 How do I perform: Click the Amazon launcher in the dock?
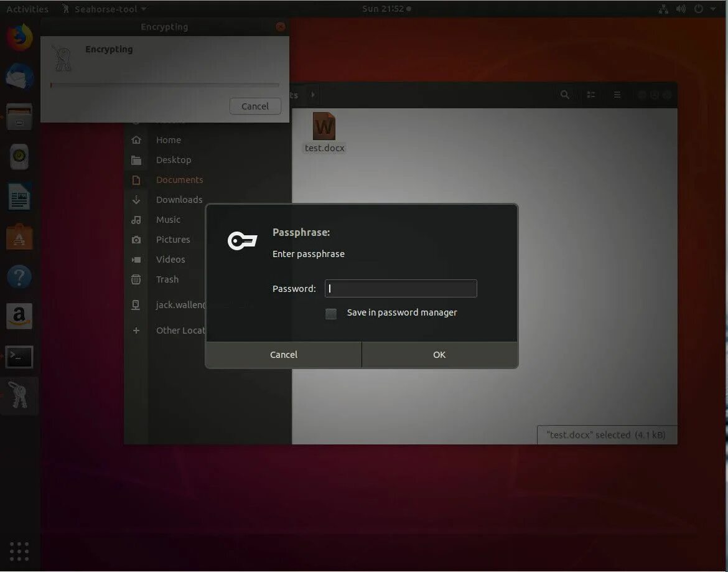tap(19, 316)
